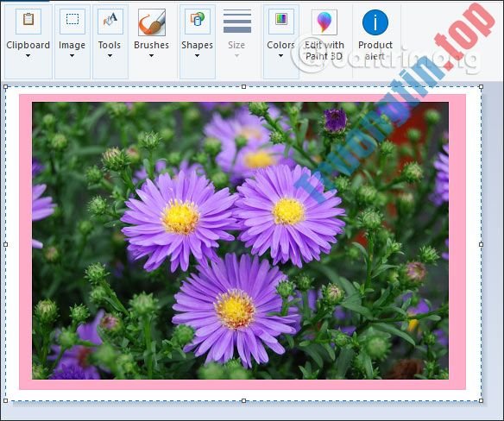Click the Brushes label

point(151,45)
